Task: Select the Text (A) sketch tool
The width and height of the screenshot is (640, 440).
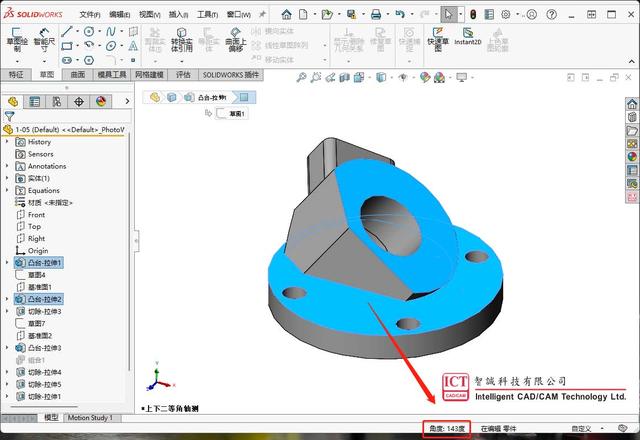Action: [x=133, y=46]
